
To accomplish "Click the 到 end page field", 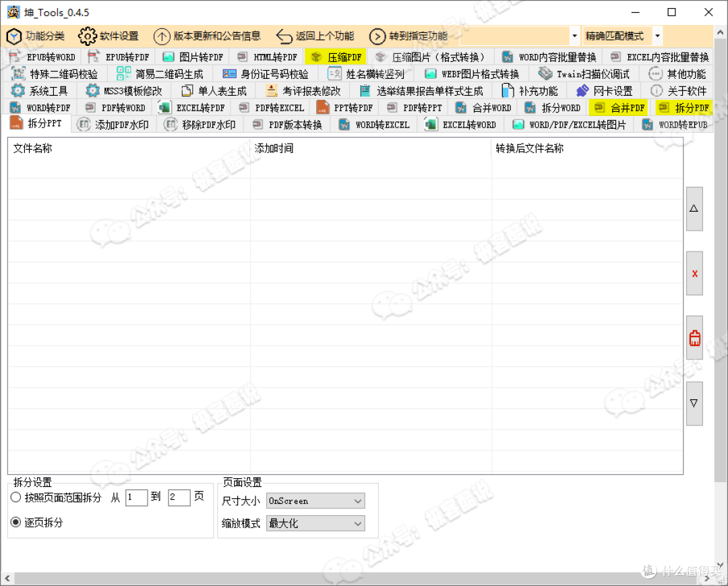I will pos(179,497).
